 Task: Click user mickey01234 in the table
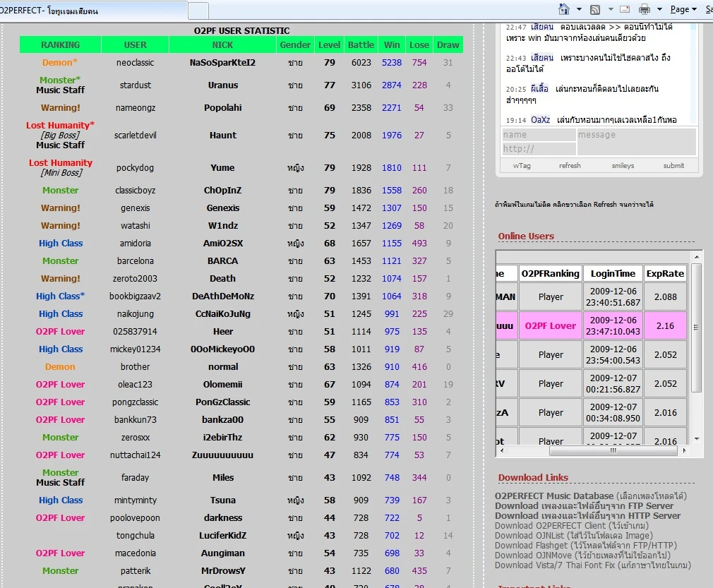(135, 349)
